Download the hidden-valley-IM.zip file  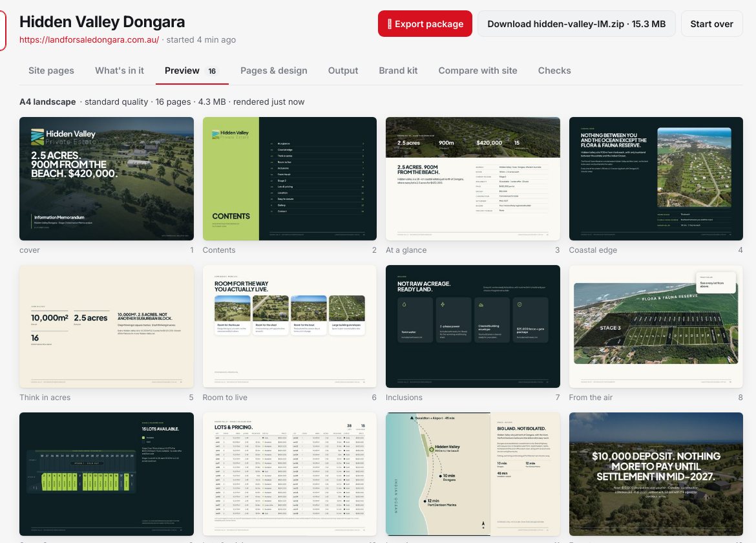click(576, 24)
